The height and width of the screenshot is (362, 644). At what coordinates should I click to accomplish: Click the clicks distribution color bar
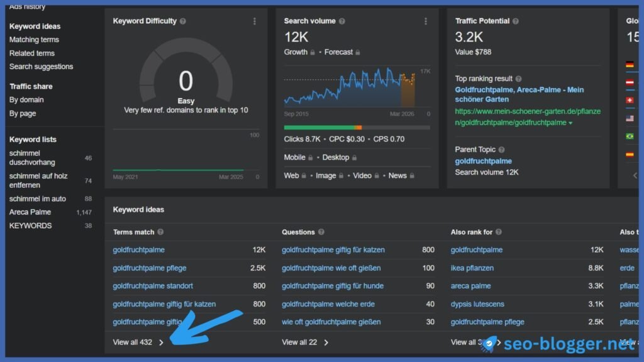[x=357, y=128]
